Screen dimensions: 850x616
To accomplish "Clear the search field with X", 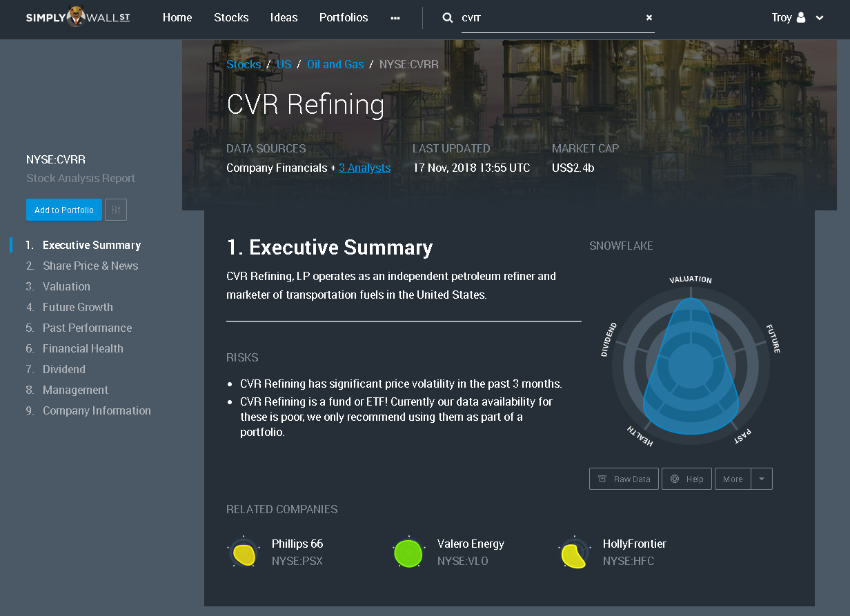I will pos(649,18).
